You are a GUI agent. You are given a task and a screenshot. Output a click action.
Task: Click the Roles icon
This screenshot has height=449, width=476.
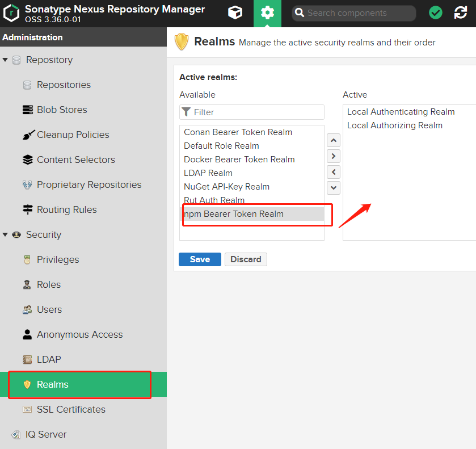27,284
